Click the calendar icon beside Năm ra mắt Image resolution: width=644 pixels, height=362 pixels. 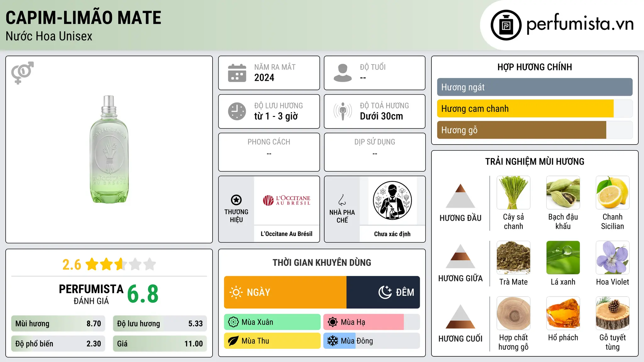[x=237, y=73]
